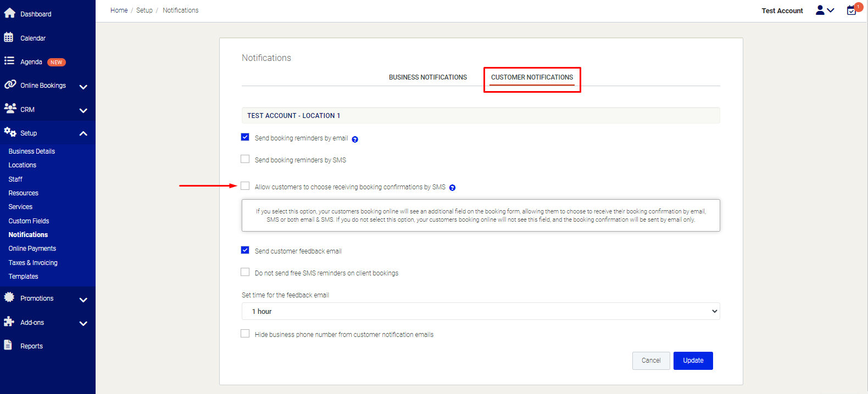Switch to Business Notifications tab
Viewport: 868px width, 394px height.
(x=428, y=77)
